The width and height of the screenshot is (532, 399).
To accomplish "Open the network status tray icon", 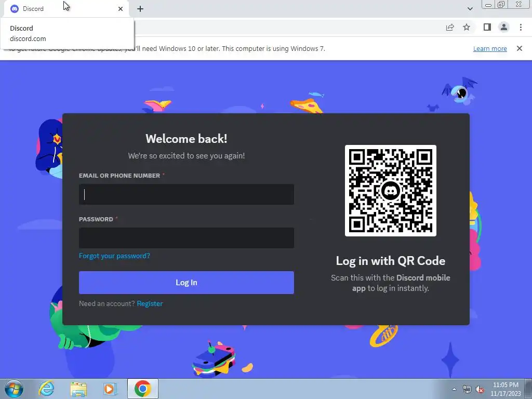I will click(x=467, y=389).
